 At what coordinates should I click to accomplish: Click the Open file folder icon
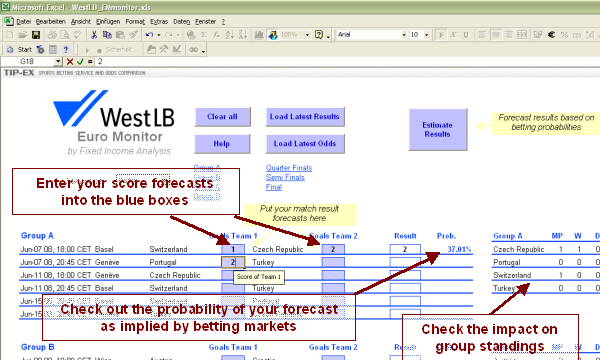(x=22, y=35)
